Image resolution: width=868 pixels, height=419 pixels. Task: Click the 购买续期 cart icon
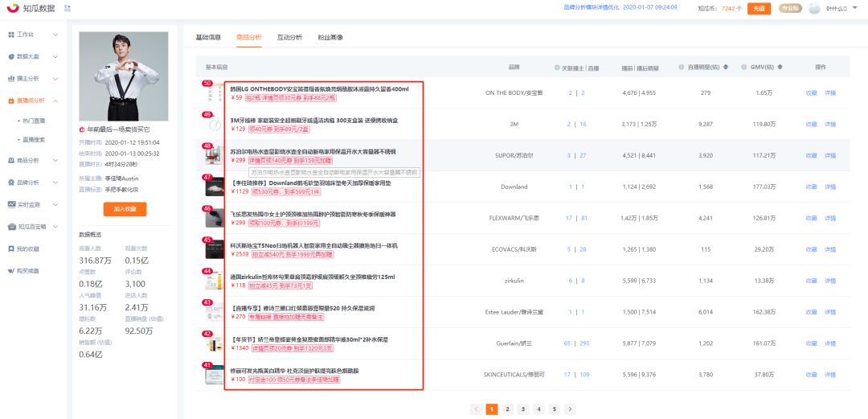coord(11,271)
